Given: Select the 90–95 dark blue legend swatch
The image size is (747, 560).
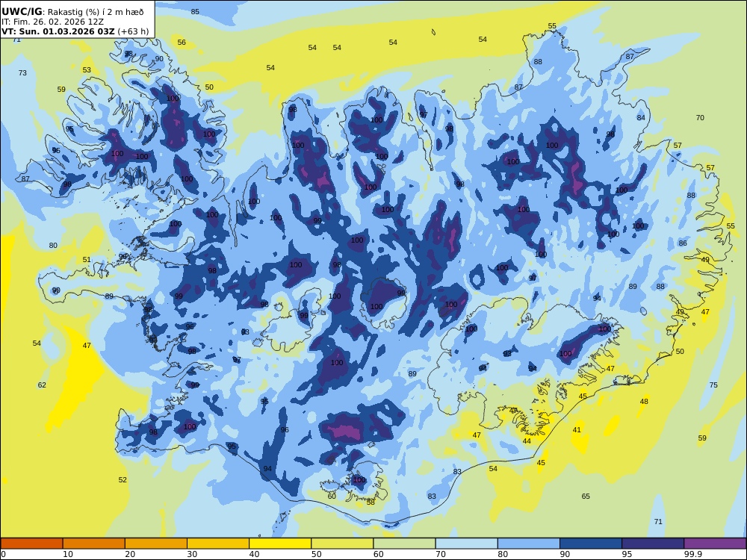Looking at the screenshot, I should point(591,544).
